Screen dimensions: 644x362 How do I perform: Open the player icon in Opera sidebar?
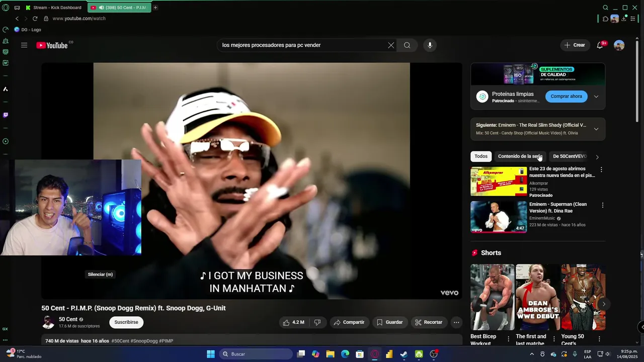click(x=6, y=141)
